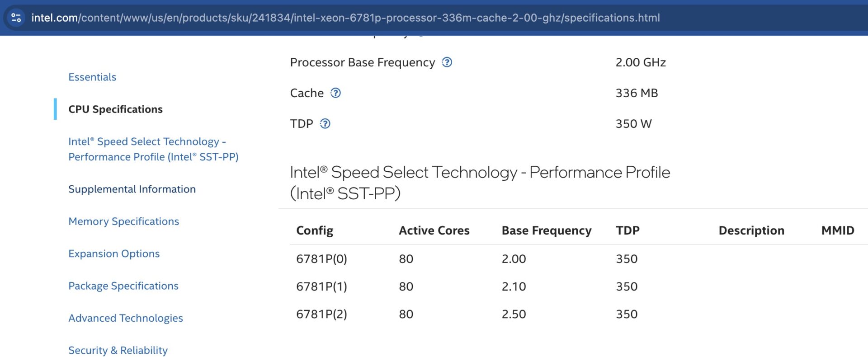Click the Config column header
The image size is (868, 357).
pyautogui.click(x=315, y=230)
